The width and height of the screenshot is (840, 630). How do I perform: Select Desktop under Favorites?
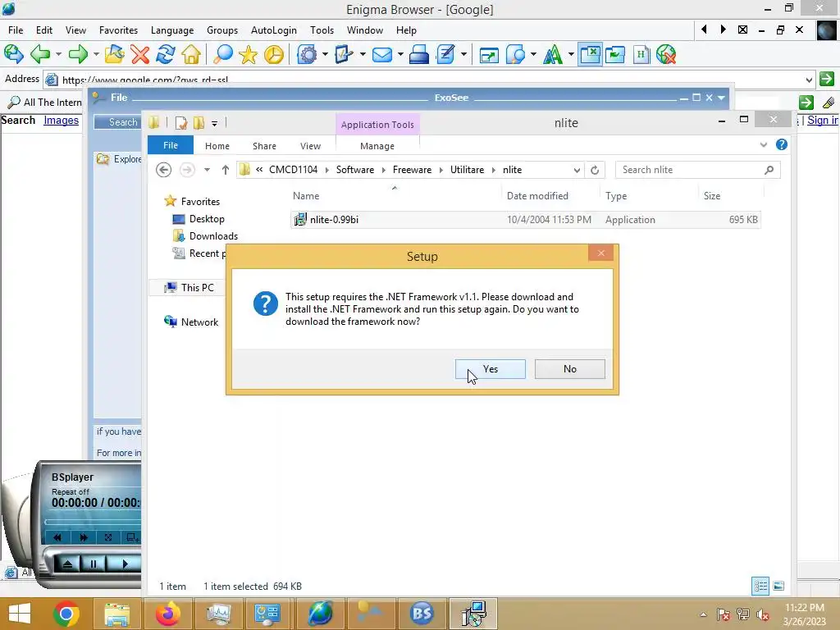207,218
